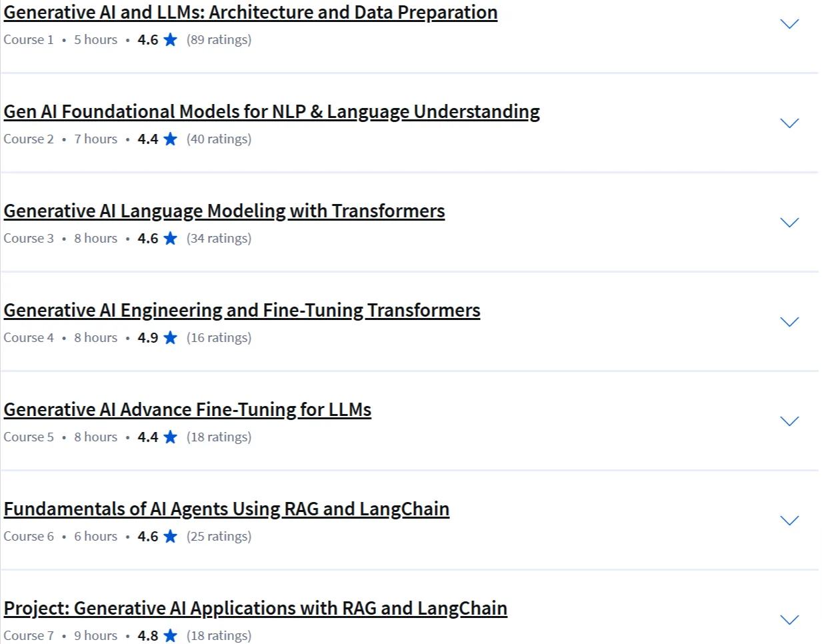Click the star icon beside 4.8 rating
Image resolution: width=822 pixels, height=644 pixels.
171,635
